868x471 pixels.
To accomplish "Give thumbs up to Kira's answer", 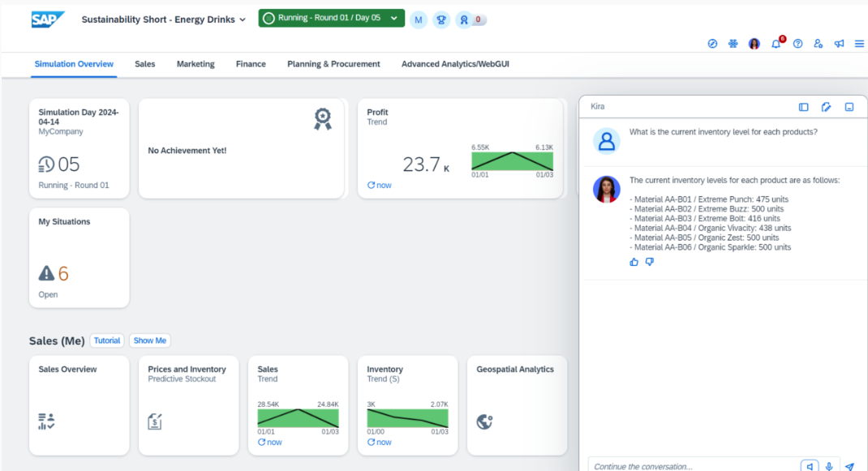I will (634, 262).
